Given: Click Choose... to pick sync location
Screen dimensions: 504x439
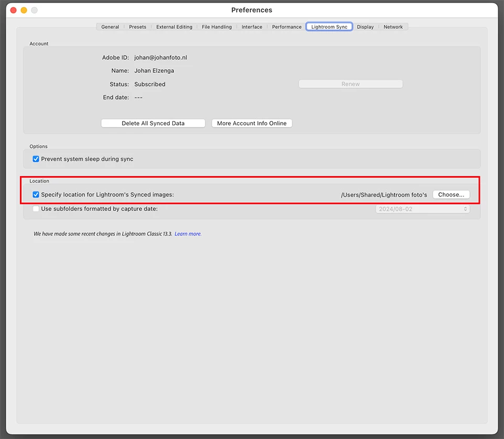Looking at the screenshot, I should click(x=451, y=195).
